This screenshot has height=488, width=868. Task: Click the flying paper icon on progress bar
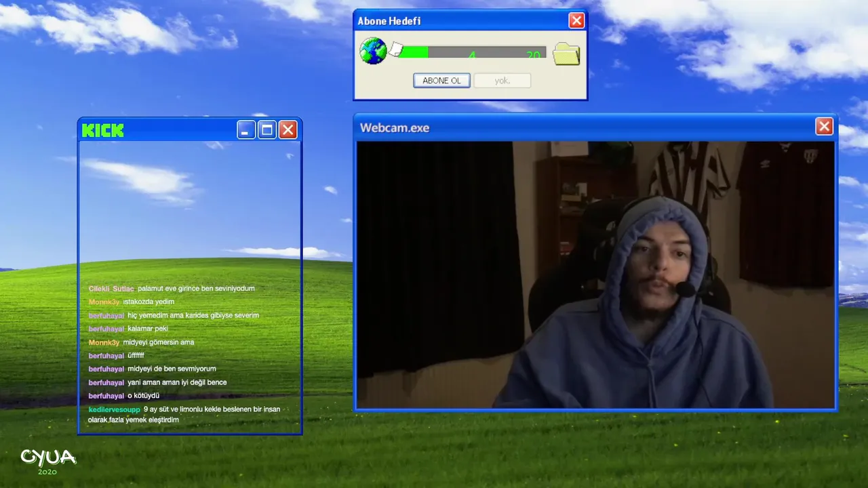click(396, 49)
